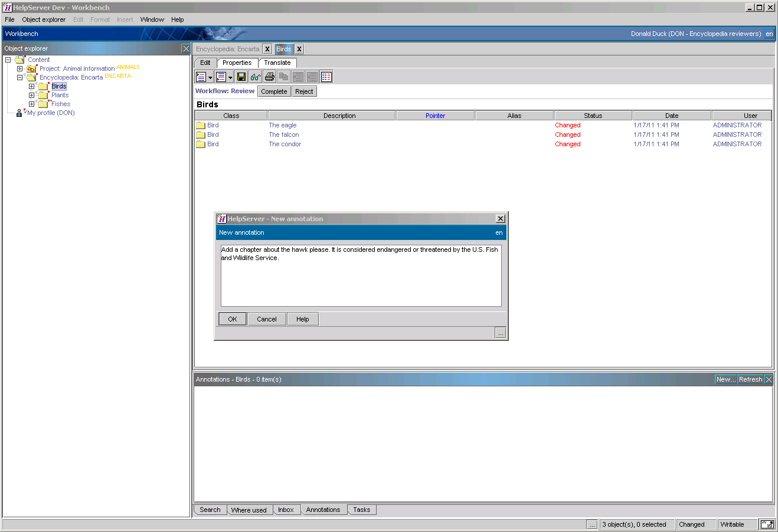
Task: Click the table columns view icon
Action: (326, 77)
